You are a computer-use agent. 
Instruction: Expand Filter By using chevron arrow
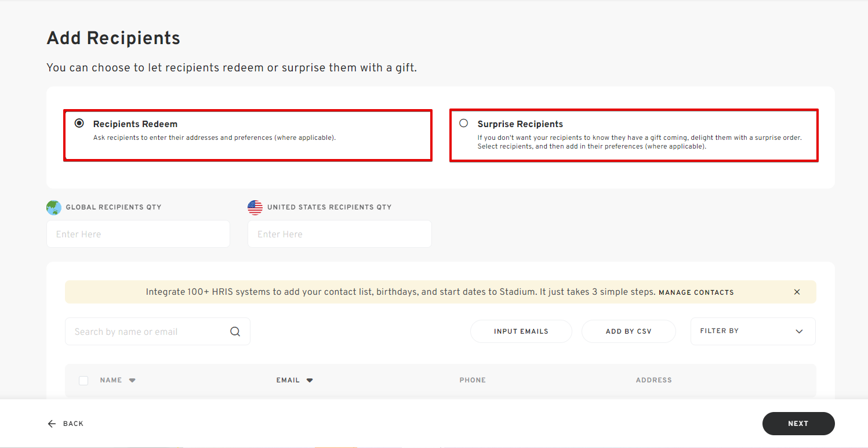[x=799, y=331]
